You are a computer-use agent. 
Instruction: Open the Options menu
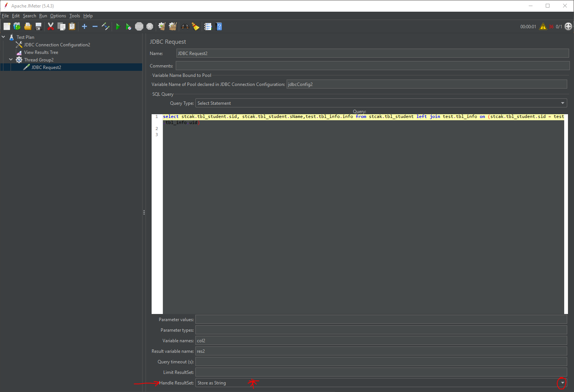point(58,16)
